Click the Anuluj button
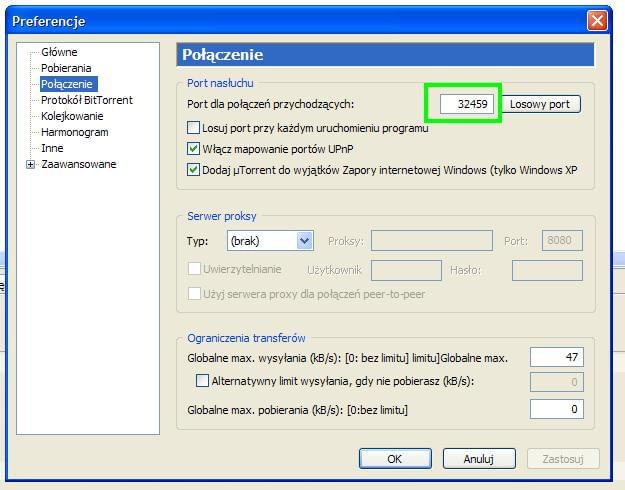Image resolution: width=625 pixels, height=490 pixels. pyautogui.click(x=479, y=459)
